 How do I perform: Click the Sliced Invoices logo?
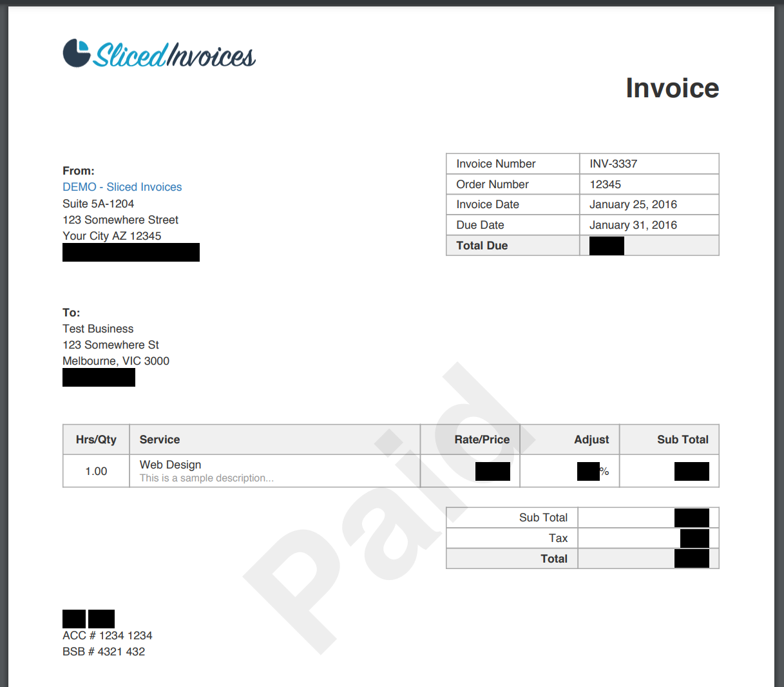[x=159, y=54]
